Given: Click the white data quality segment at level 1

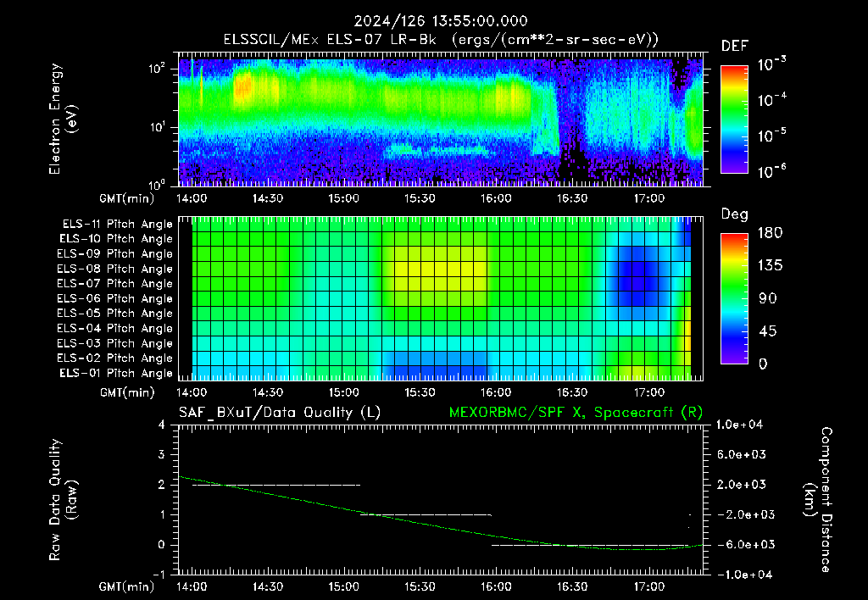Looking at the screenshot, I should (426, 514).
